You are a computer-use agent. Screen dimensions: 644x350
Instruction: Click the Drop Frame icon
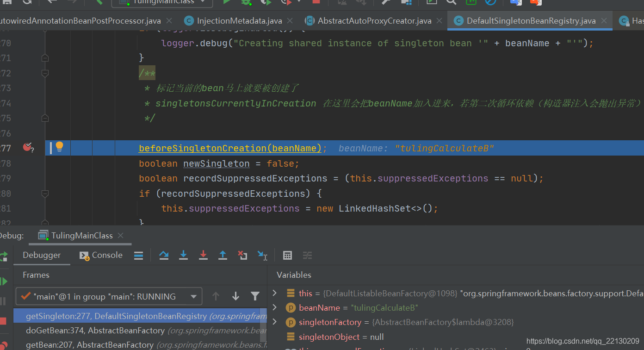coord(242,255)
